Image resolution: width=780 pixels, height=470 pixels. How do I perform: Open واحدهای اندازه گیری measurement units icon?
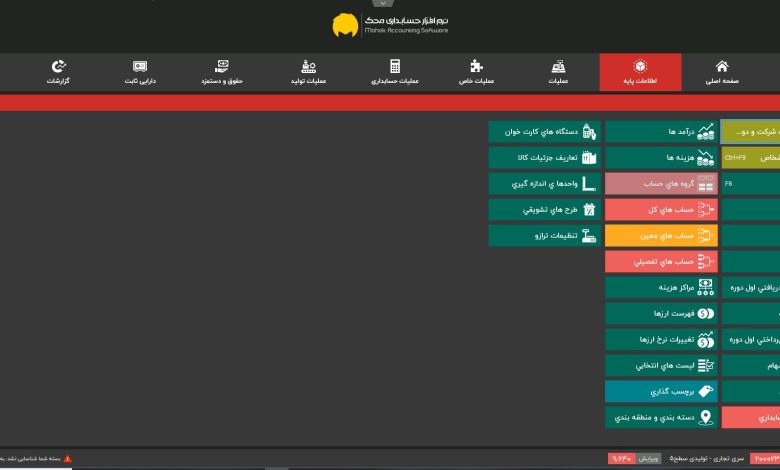tap(589, 184)
